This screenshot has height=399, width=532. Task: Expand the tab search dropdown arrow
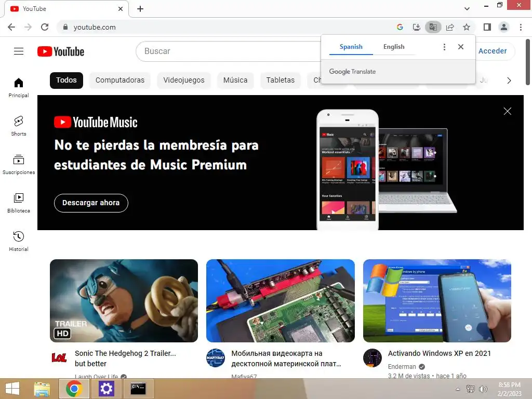point(467,9)
